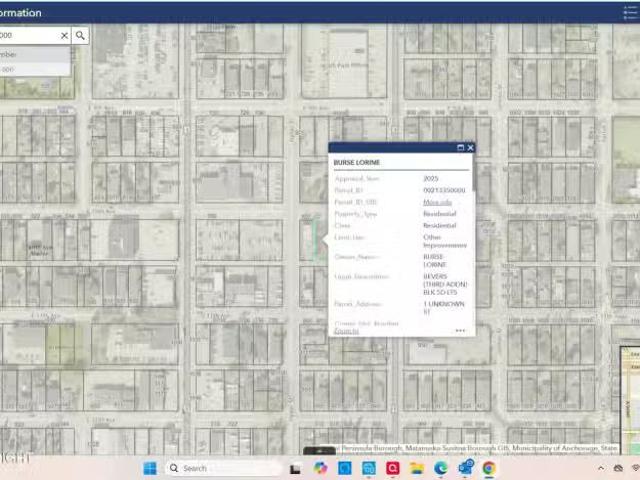640x480 pixels.
Task: Select the first search suggestion entry
Action: coord(30,54)
